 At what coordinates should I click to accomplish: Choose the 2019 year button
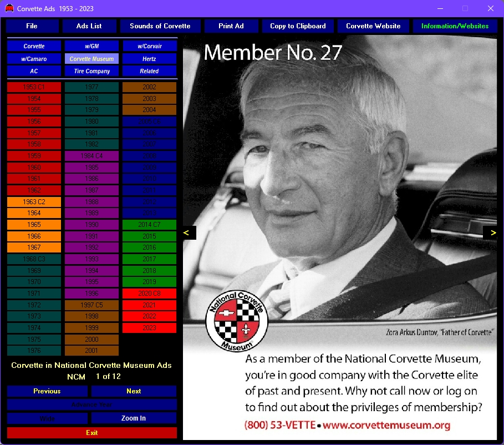(150, 282)
